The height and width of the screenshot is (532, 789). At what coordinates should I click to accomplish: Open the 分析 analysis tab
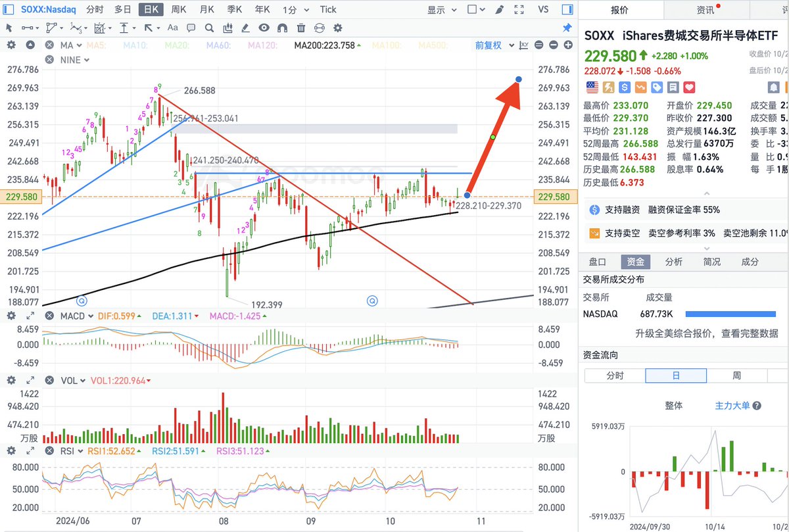(673, 261)
